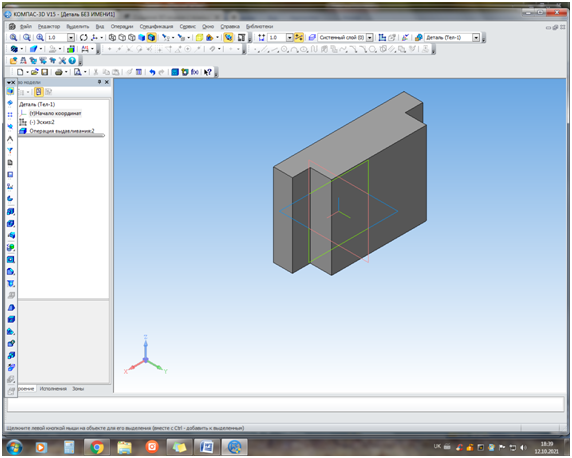The image size is (572, 458).
Task: Click the context help cursor icon
Action: (208, 72)
